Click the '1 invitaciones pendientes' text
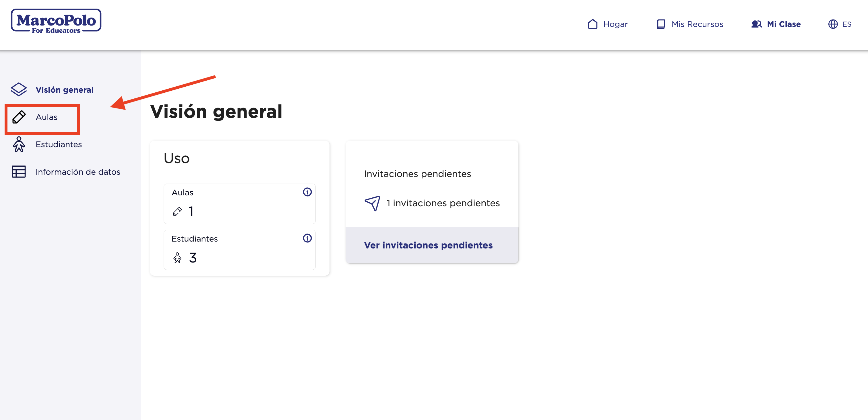This screenshot has height=420, width=868. tap(443, 203)
